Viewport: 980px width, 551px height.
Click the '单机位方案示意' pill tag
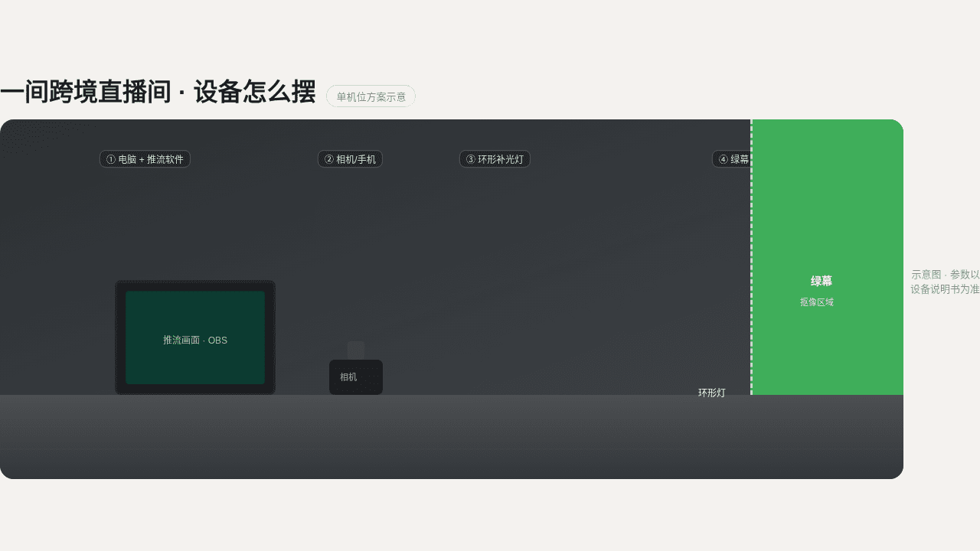371,96
